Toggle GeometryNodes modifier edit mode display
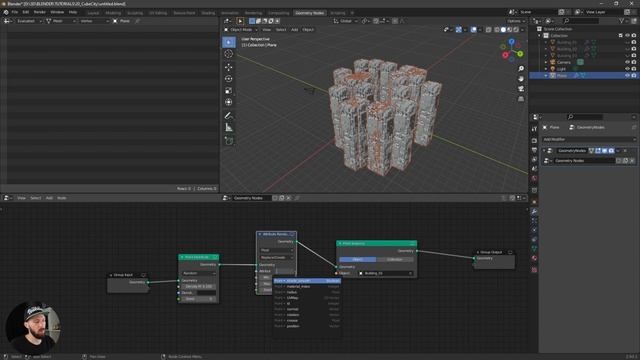 point(598,151)
